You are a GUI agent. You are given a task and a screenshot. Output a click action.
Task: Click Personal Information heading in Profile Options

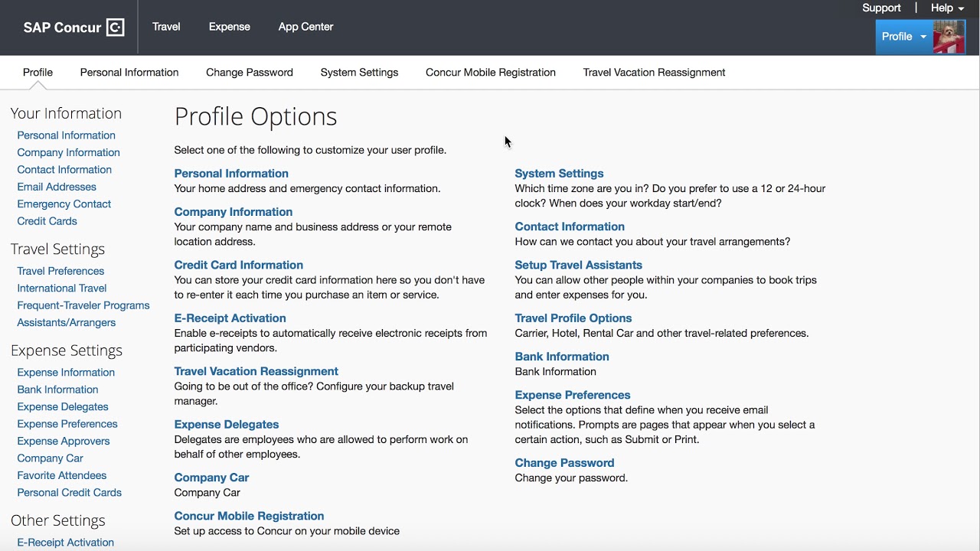pos(231,174)
